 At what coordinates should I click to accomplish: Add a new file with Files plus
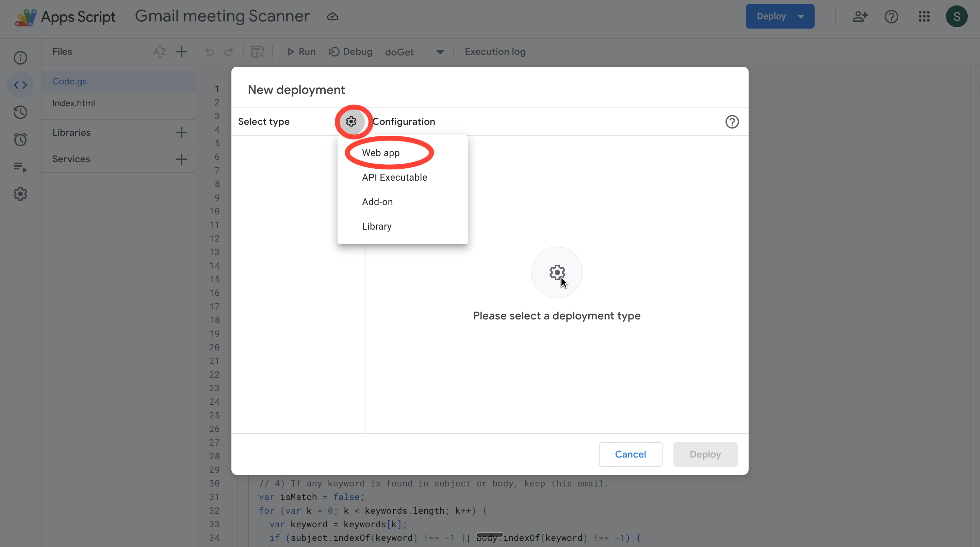pos(181,52)
